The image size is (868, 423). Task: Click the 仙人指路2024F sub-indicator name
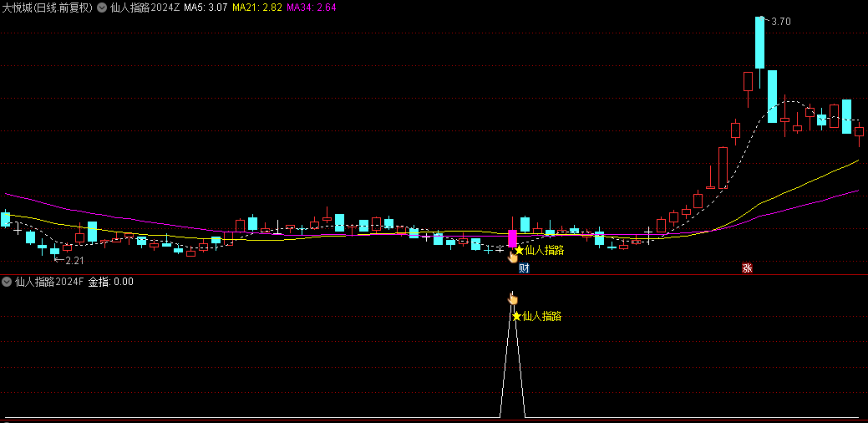(49, 282)
